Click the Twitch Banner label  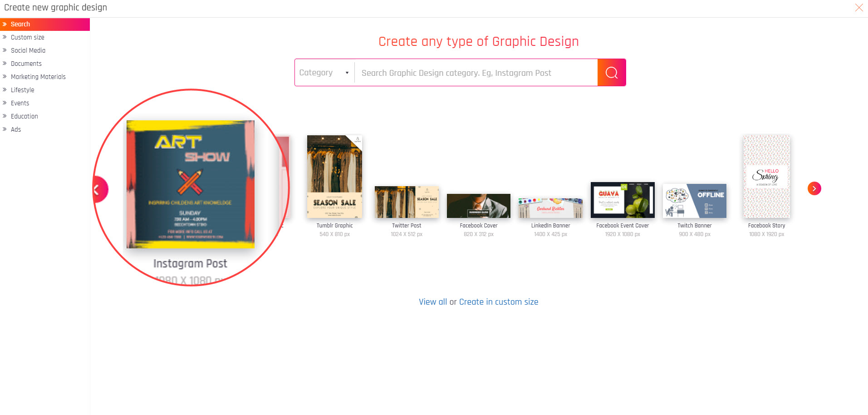695,226
